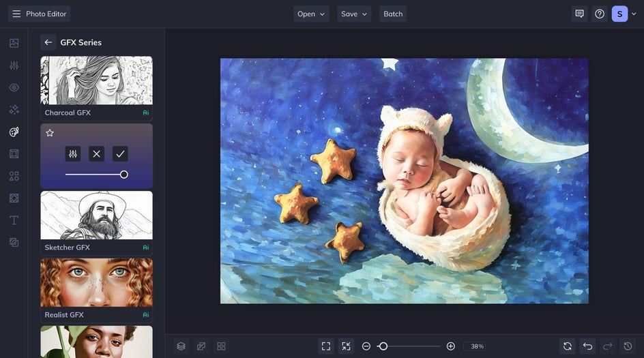644x358 pixels.
Task: Click the reset/refresh arrows icon
Action: click(x=568, y=346)
